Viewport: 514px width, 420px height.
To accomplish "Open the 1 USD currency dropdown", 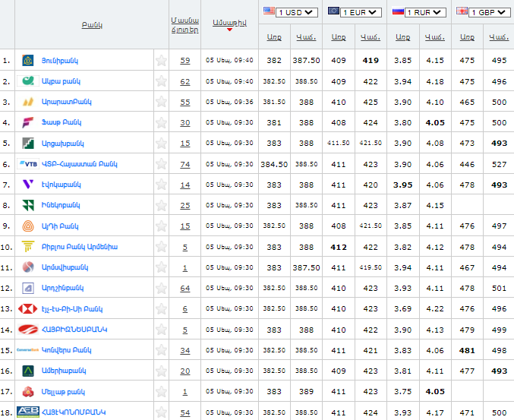I will [x=297, y=12].
